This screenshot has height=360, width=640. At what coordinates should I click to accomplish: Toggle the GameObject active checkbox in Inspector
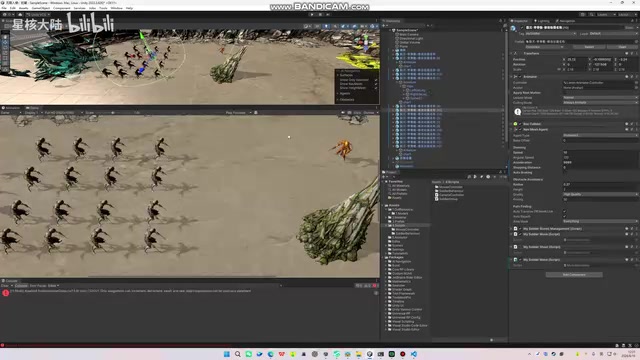[522, 27]
